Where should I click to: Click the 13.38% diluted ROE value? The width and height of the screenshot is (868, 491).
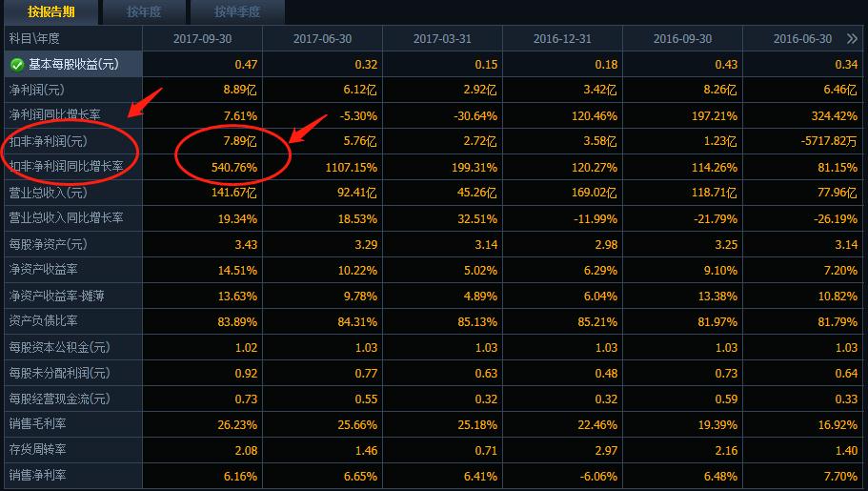717,296
